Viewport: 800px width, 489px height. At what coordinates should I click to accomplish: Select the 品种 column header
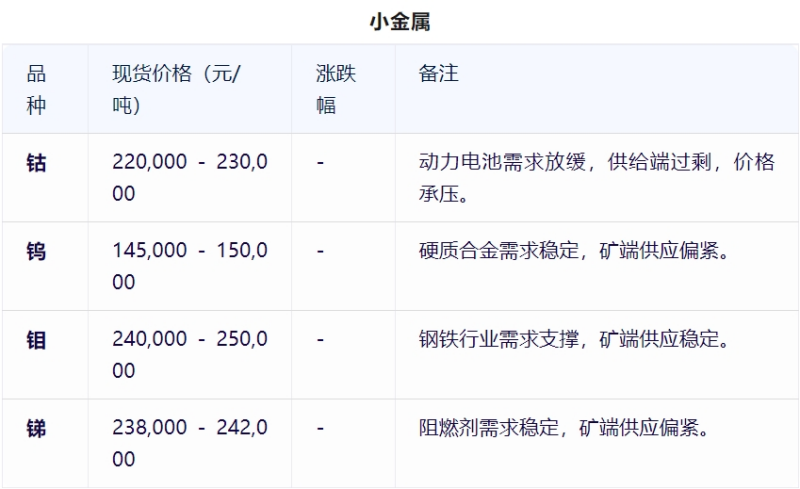[x=36, y=89]
